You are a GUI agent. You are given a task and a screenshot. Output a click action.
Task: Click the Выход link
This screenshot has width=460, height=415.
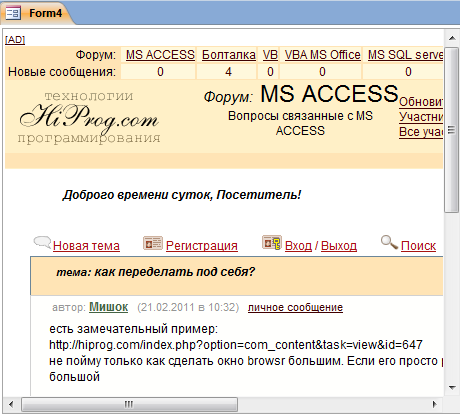[339, 246]
